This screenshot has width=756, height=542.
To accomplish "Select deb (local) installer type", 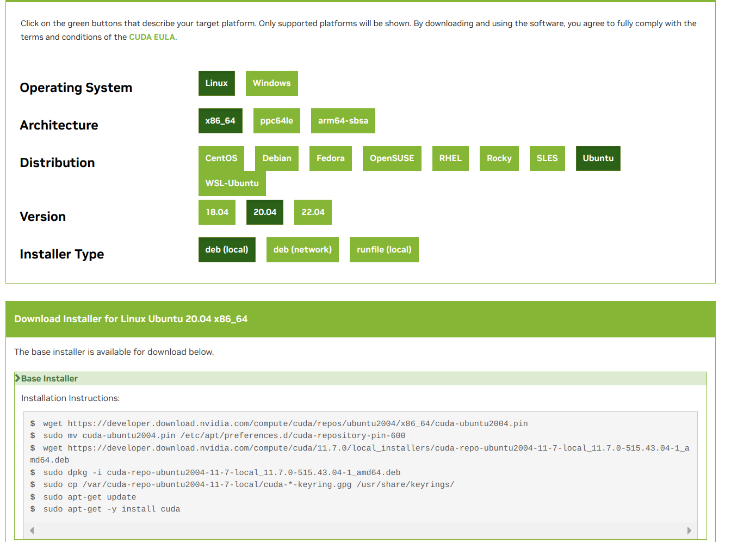I will click(x=227, y=250).
